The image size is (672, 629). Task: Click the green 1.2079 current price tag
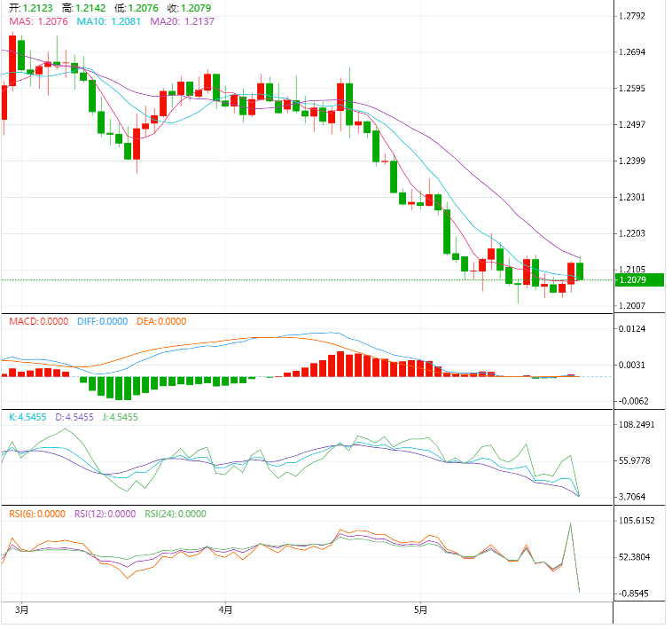pos(639,280)
